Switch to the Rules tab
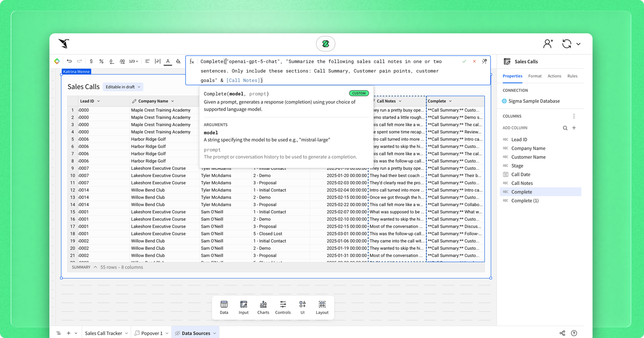 [572, 76]
